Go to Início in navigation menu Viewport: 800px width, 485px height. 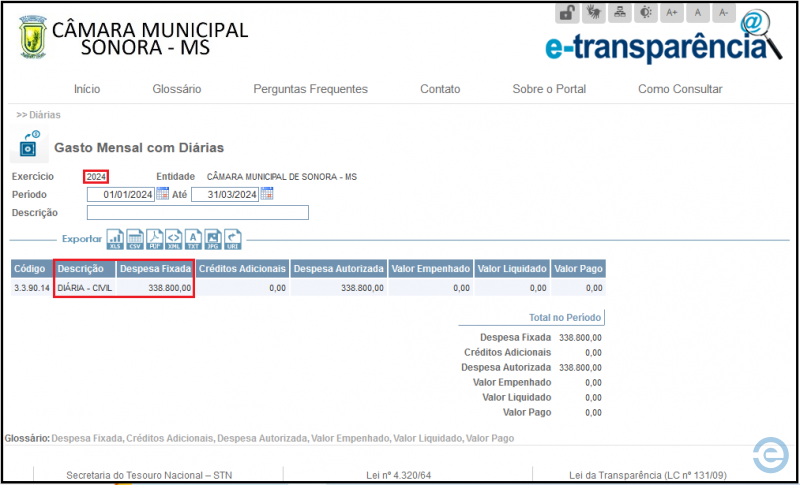pos(87,89)
